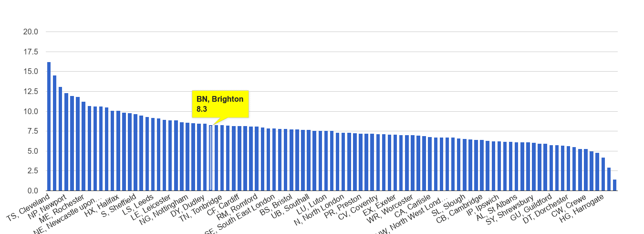This screenshot has height=234, width=644.
Task: Select the 7.5 y-axis value
Action: tap(32, 131)
